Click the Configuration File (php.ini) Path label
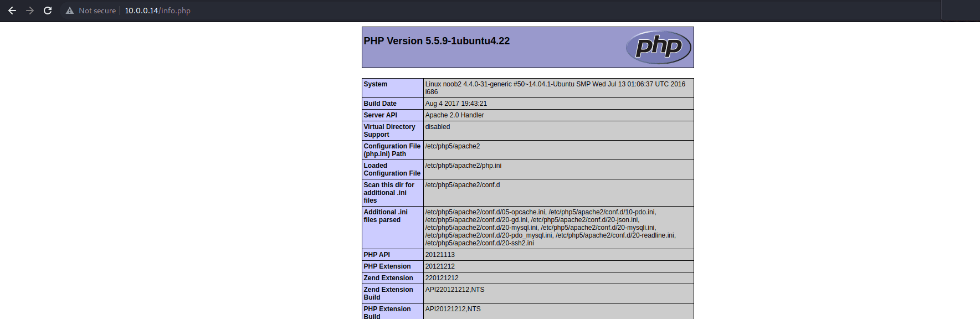This screenshot has width=980, height=319. 392,150
